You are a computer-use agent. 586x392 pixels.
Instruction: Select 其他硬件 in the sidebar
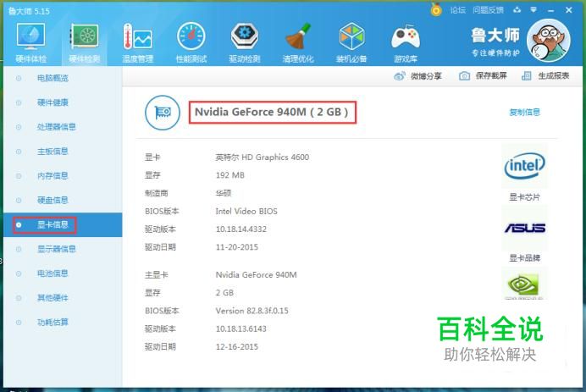(x=53, y=298)
